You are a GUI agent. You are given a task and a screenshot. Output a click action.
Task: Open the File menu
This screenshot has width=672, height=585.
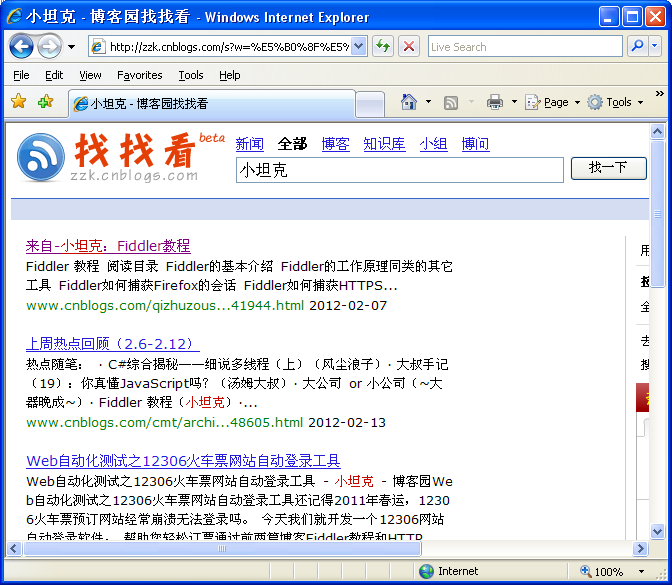point(21,75)
